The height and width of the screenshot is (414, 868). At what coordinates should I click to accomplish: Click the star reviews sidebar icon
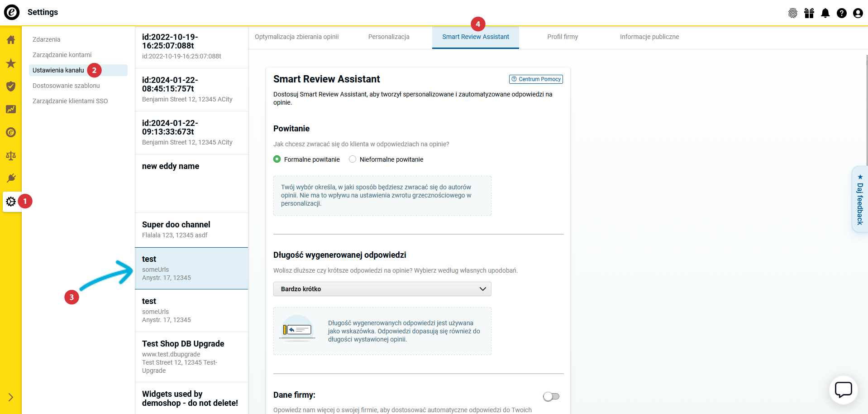coord(11,63)
